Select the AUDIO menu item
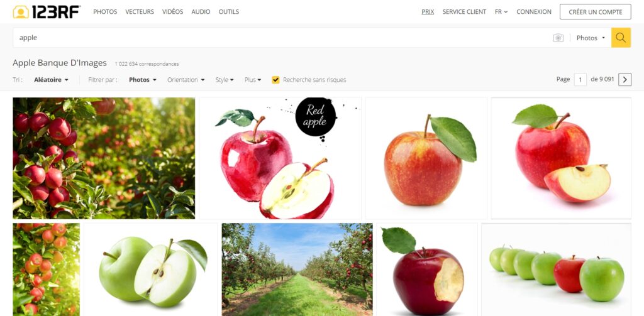The height and width of the screenshot is (316, 644). pos(201,12)
